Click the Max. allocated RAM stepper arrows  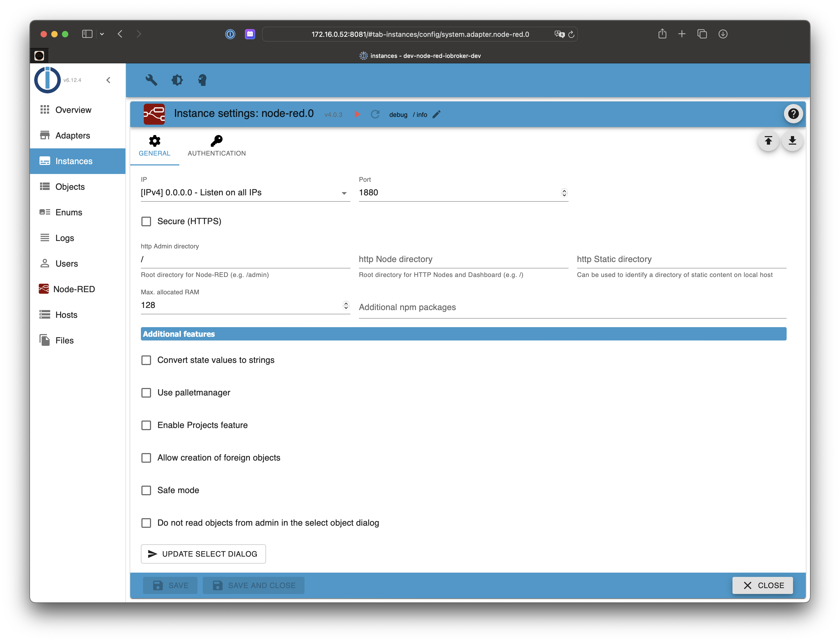[346, 305]
